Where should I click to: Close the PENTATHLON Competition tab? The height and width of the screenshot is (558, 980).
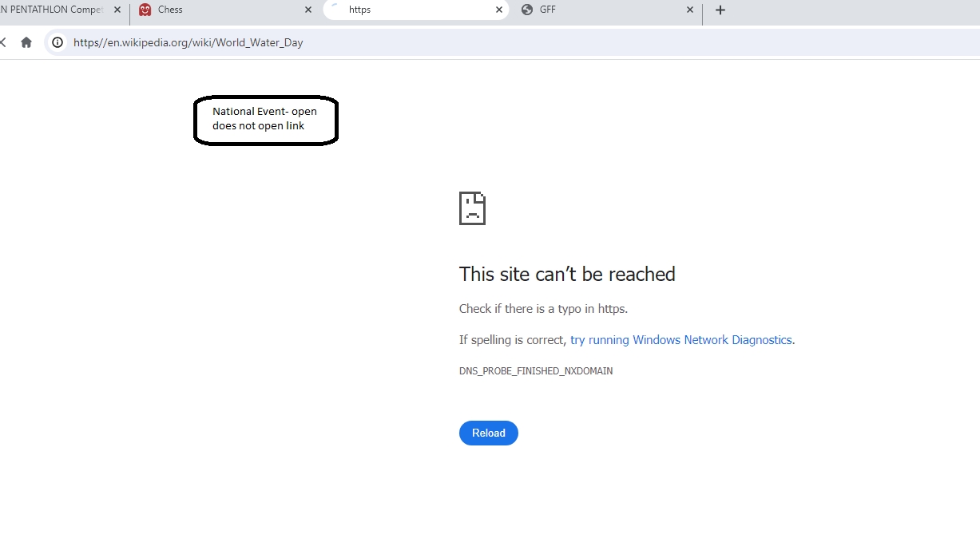[x=117, y=10]
